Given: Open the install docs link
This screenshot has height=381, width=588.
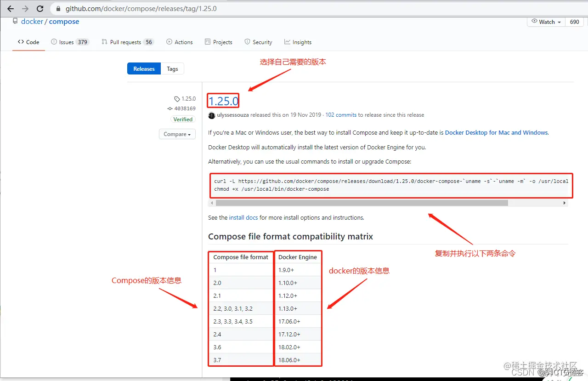Looking at the screenshot, I should pyautogui.click(x=243, y=217).
